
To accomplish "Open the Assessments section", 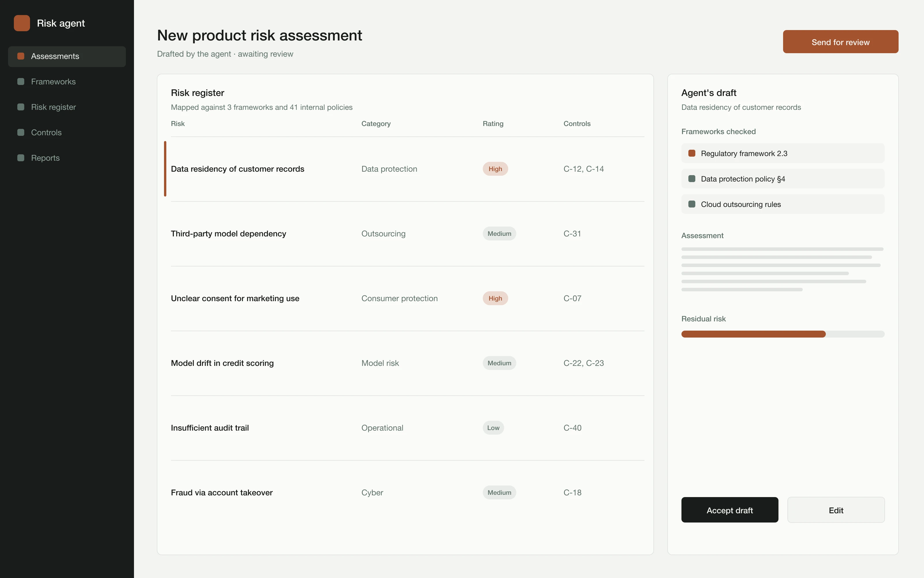I will tap(67, 57).
